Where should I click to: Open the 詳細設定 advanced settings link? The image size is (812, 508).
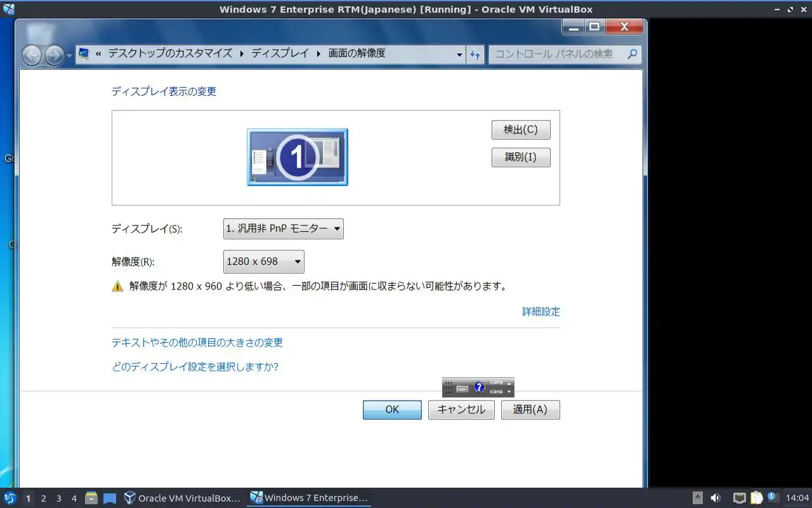point(541,312)
